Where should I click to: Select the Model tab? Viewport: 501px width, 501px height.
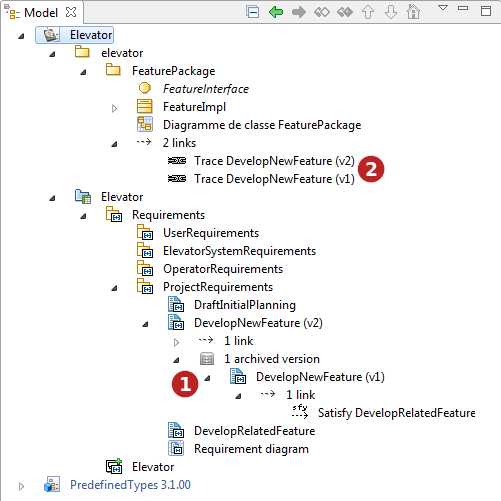[x=41, y=13]
